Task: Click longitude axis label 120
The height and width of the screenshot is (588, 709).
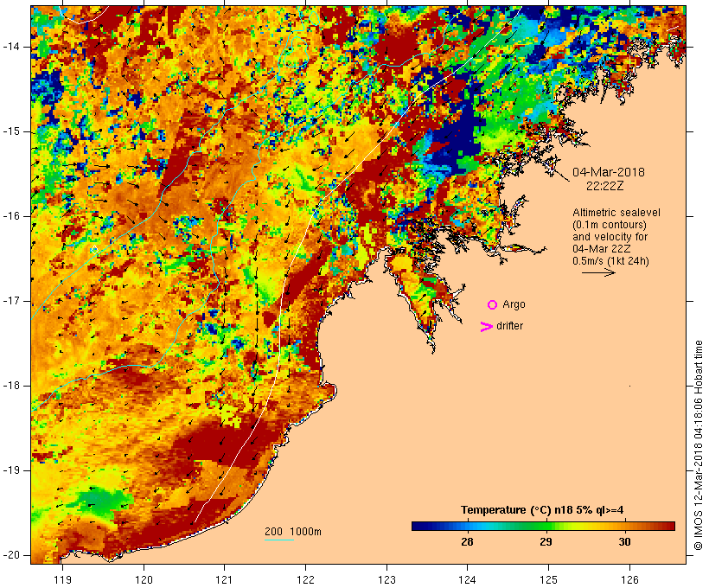Action: (144, 579)
